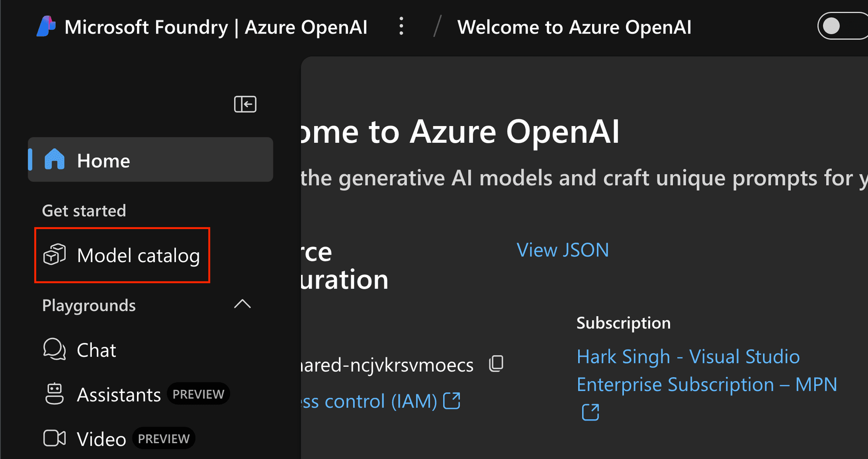
Task: Click the Video camera icon
Action: click(x=54, y=438)
